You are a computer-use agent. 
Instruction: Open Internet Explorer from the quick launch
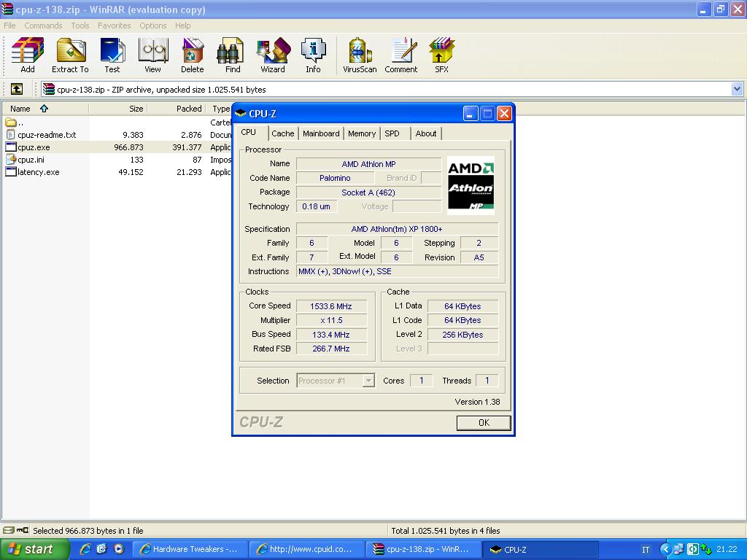click(x=86, y=549)
